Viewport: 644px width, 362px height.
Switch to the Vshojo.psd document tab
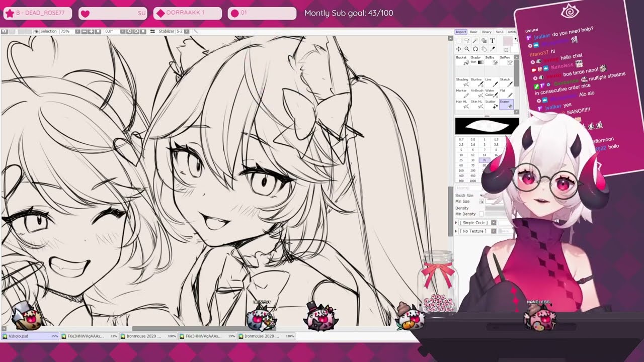point(30,336)
